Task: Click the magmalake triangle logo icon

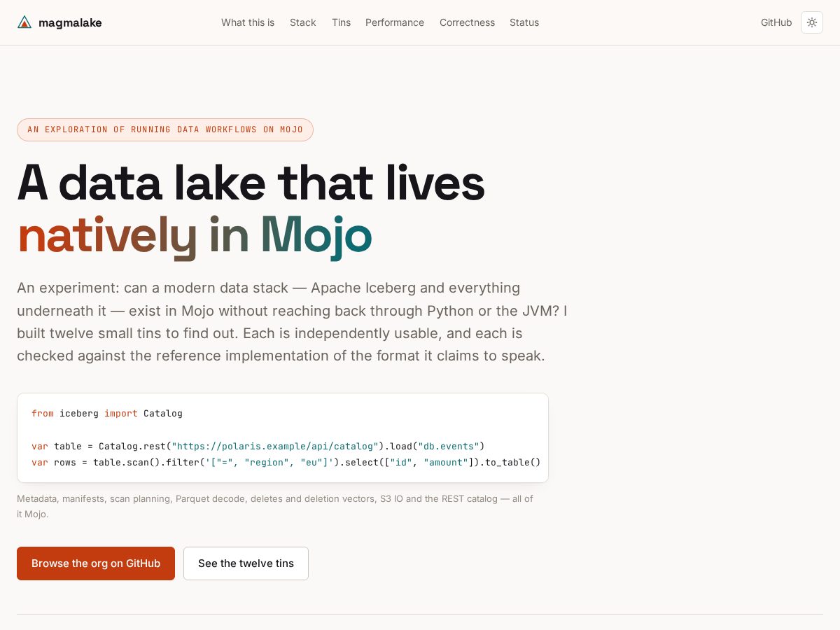Action: tap(24, 22)
